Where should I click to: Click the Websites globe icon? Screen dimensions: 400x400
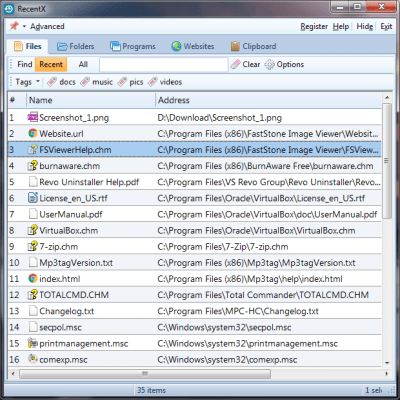pyautogui.click(x=176, y=46)
